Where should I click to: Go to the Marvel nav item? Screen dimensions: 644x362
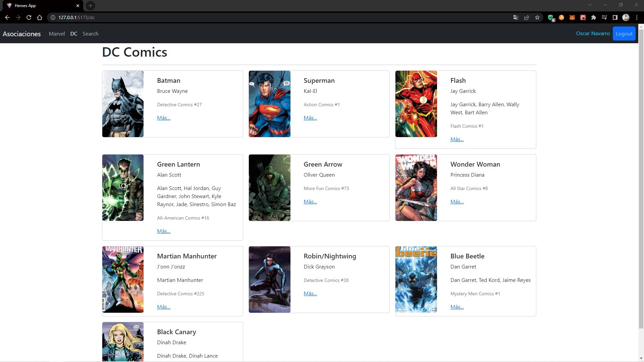coord(57,34)
